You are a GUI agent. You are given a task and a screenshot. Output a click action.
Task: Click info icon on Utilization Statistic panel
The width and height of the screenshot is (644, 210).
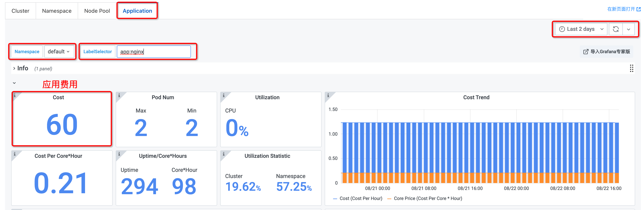click(224, 154)
